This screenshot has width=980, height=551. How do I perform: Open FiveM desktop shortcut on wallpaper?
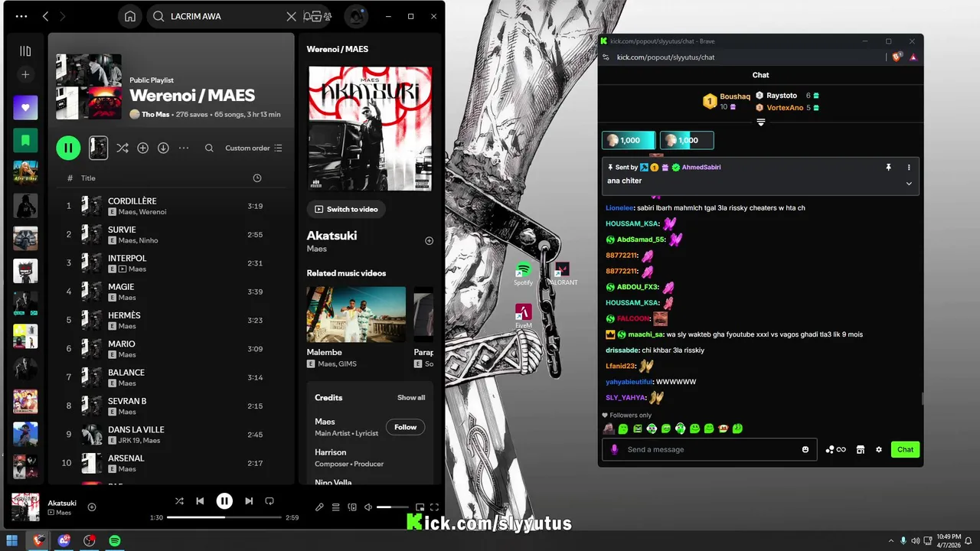pyautogui.click(x=524, y=316)
